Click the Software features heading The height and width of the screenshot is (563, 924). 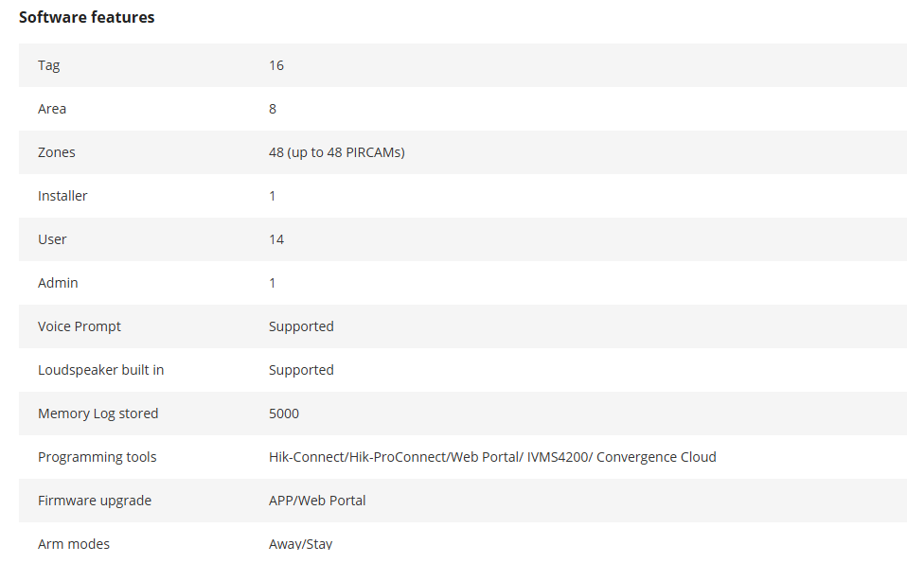pyautogui.click(x=87, y=17)
